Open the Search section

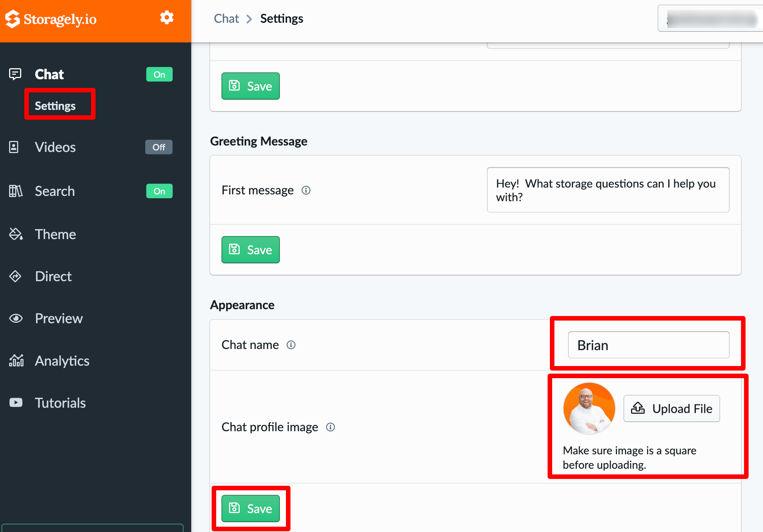(x=55, y=191)
